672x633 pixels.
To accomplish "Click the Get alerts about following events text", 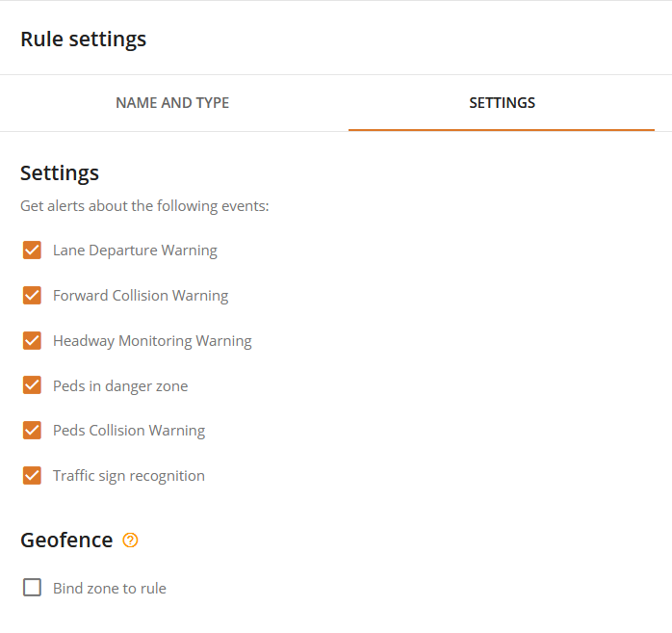I will [x=144, y=206].
